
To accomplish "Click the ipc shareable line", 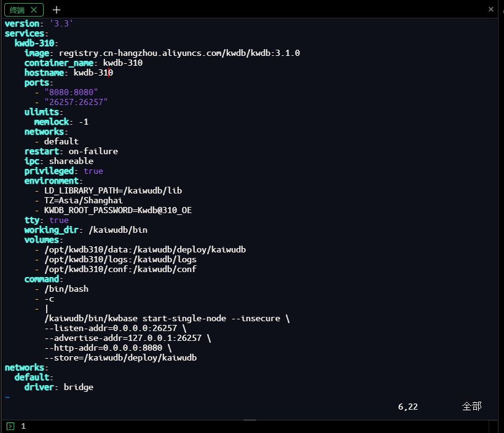I will (59, 162).
